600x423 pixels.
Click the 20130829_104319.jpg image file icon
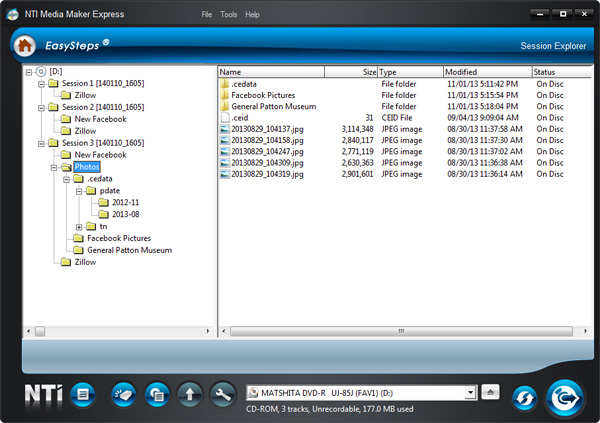click(x=225, y=174)
